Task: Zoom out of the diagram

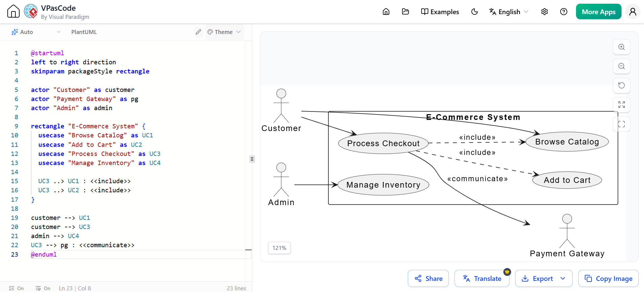Action: click(x=621, y=66)
